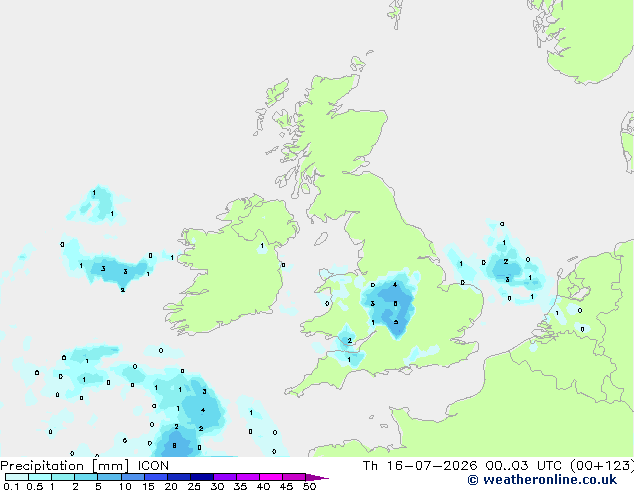Pick the dark navy 25–30 legend swatch
Screen dimensions: 634x490
click(x=202, y=477)
